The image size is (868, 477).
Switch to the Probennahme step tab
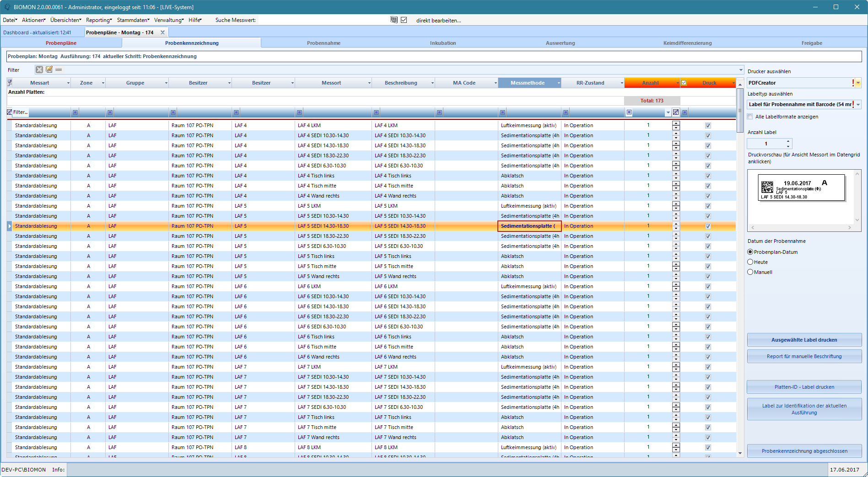coord(323,43)
